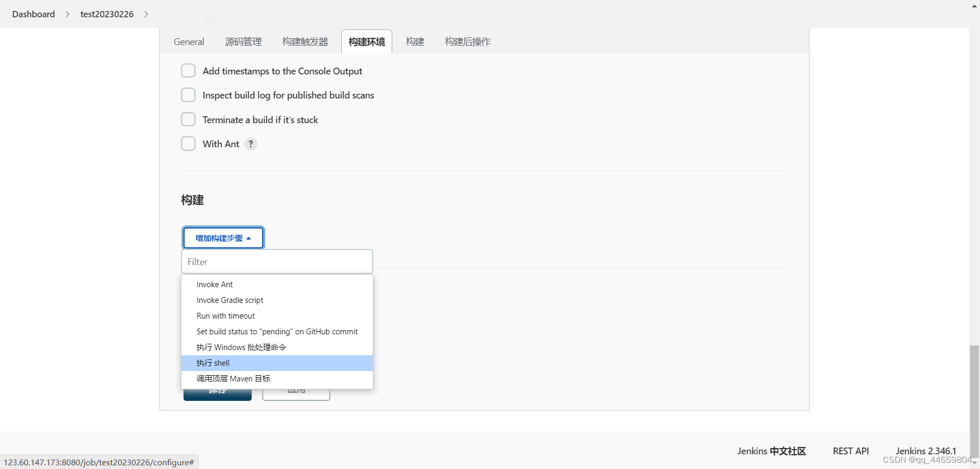Select 执行 shell build step
Screen dimensions: 980x469
[x=277, y=363]
